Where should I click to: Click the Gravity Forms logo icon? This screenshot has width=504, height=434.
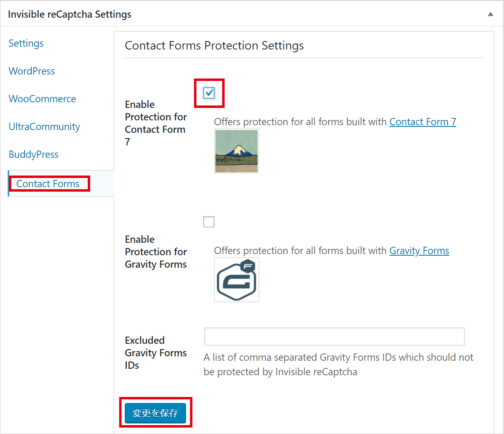click(x=236, y=280)
